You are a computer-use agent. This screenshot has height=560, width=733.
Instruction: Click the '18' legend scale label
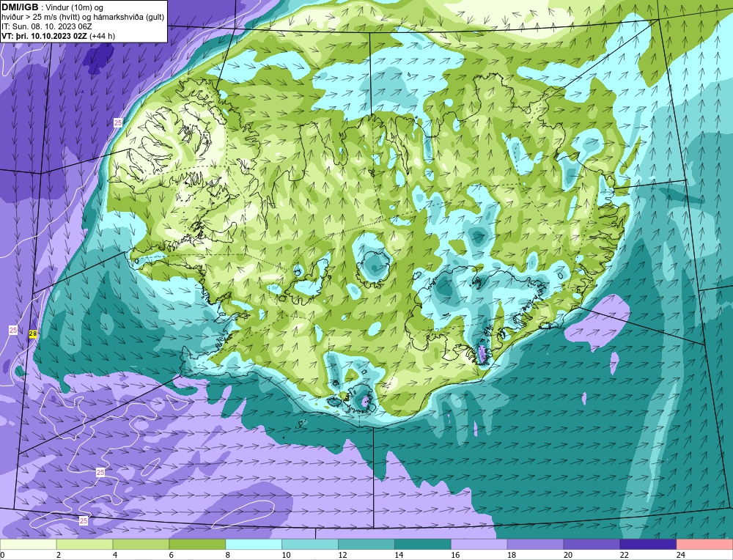(512, 555)
